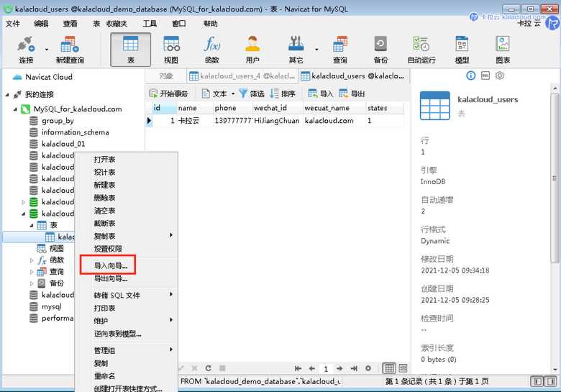The height and width of the screenshot is (392, 561).
Task: Go to previous page arrow
Action: pyautogui.click(x=312, y=368)
